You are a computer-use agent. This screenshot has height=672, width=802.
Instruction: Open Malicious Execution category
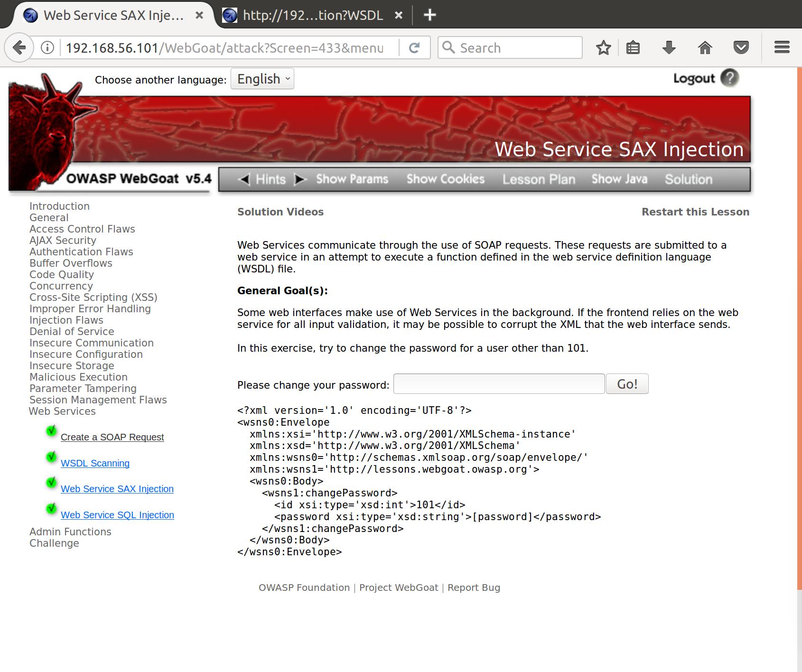coord(78,377)
